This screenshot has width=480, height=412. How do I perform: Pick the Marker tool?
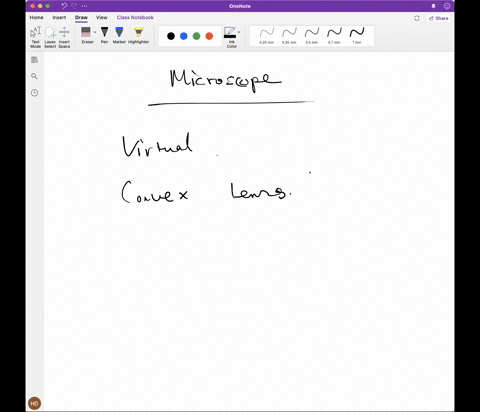119,35
